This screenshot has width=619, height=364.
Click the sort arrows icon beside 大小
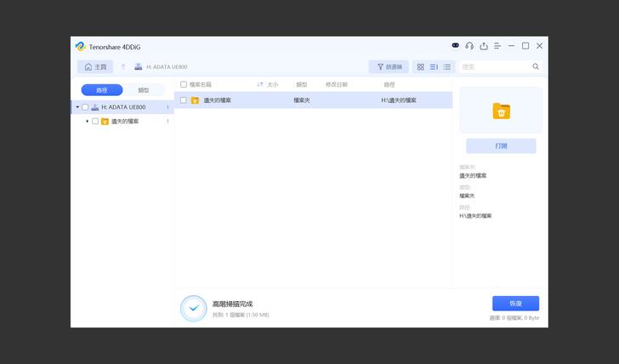point(260,84)
